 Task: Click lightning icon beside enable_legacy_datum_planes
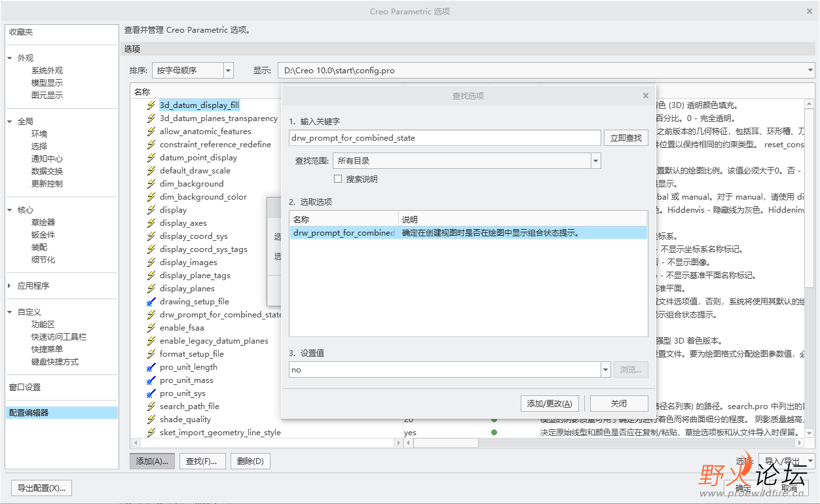tap(151, 341)
